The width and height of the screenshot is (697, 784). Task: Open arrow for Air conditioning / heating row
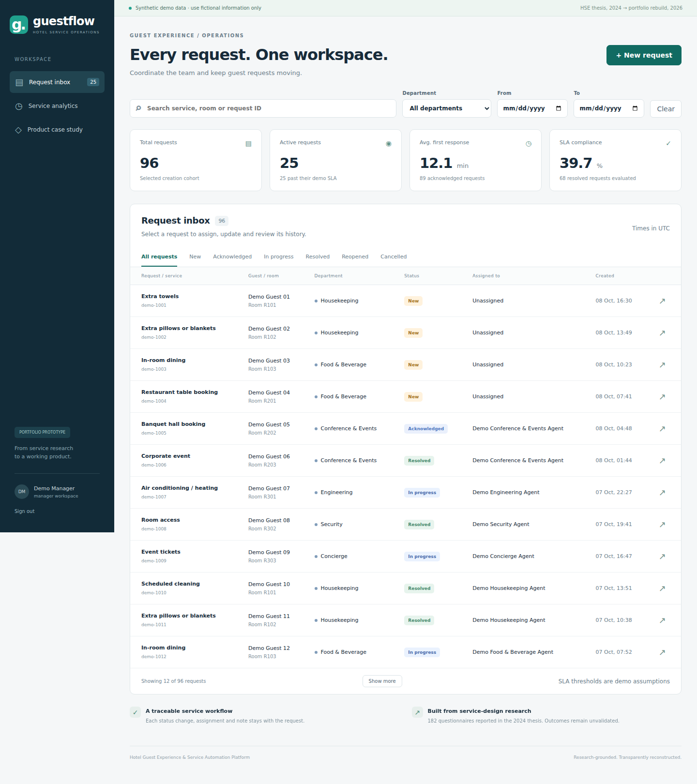click(x=662, y=493)
